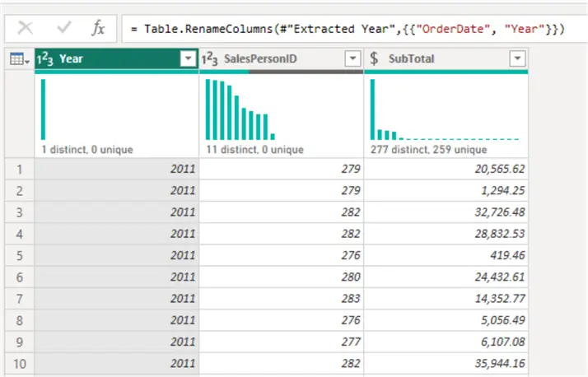Select the SalesPersonID column header
Viewport: 588px width, 377px height.
tap(282, 58)
